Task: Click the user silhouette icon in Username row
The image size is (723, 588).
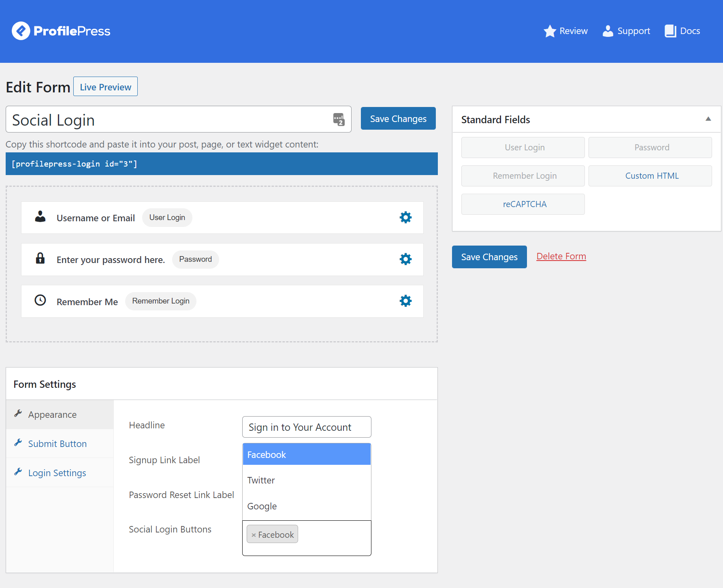Action: [40, 216]
